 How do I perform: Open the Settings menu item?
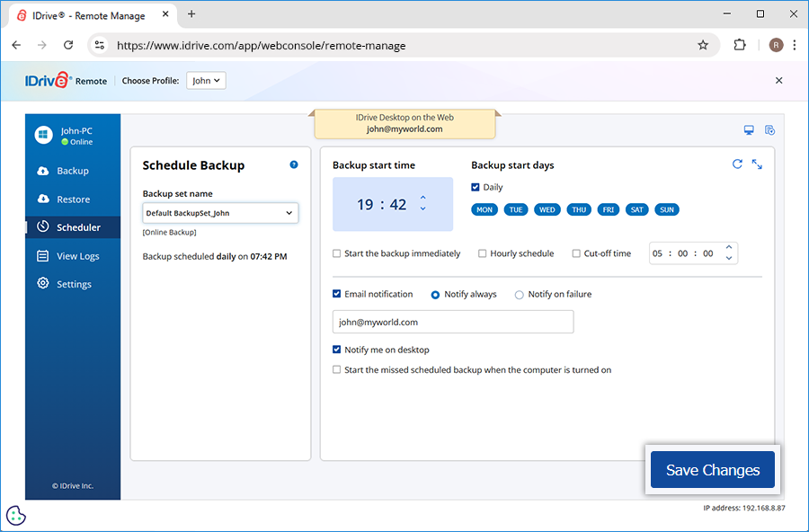[74, 284]
